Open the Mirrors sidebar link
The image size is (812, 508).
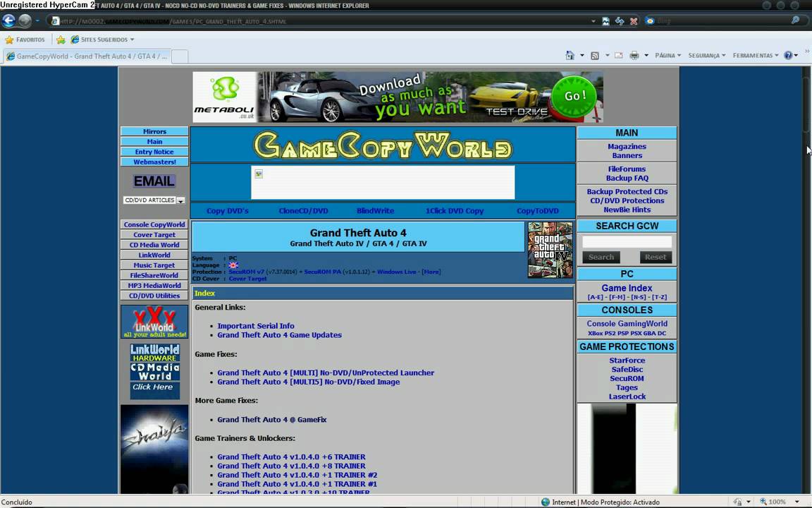154,131
